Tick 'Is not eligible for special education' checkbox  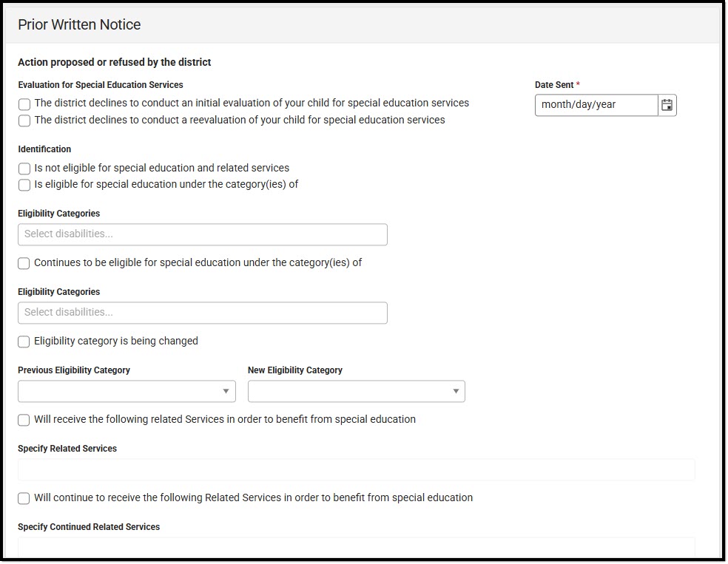click(x=24, y=169)
